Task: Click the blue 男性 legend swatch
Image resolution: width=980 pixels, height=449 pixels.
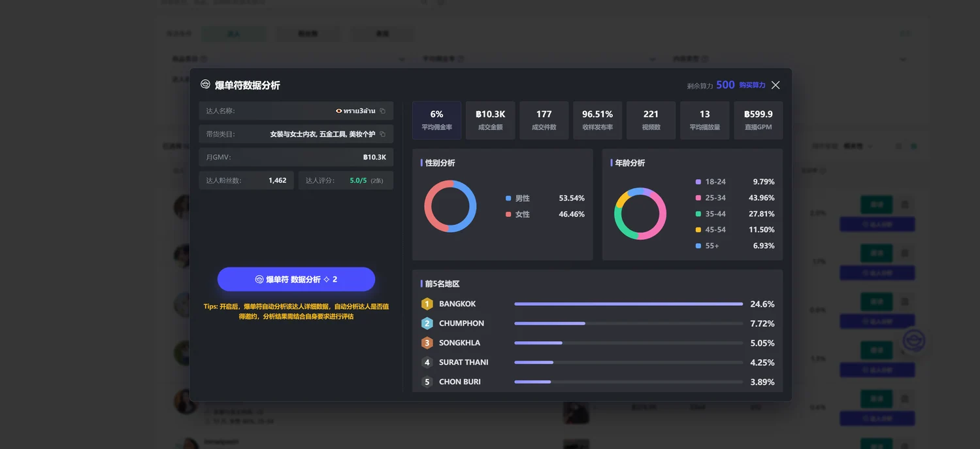Action: (x=508, y=198)
